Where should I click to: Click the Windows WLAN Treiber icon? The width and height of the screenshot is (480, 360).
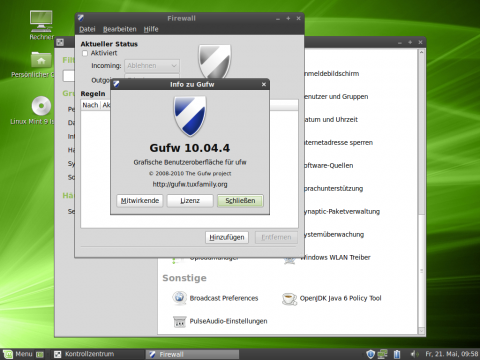point(289,259)
